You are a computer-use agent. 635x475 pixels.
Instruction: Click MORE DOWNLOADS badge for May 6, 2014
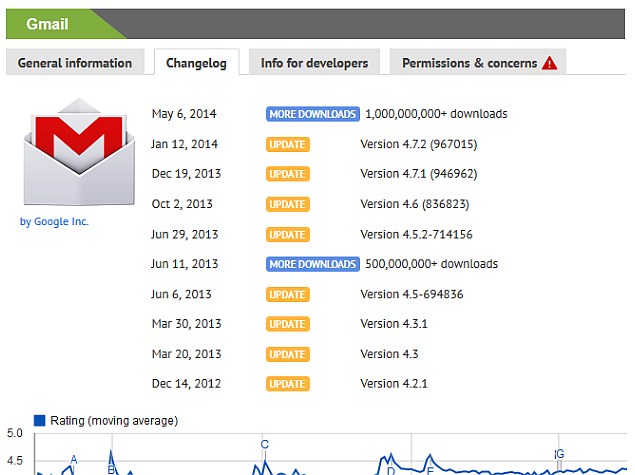tap(313, 114)
